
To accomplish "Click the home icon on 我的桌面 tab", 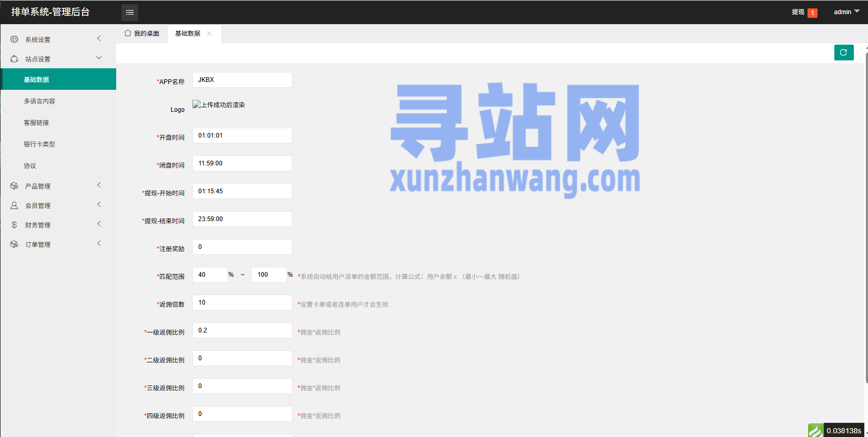I will coord(128,33).
